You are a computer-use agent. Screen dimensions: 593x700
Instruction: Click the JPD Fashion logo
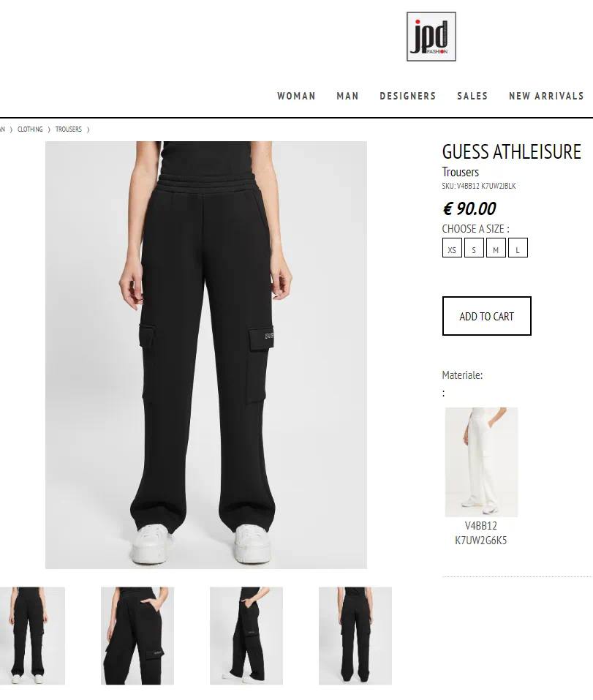point(431,37)
